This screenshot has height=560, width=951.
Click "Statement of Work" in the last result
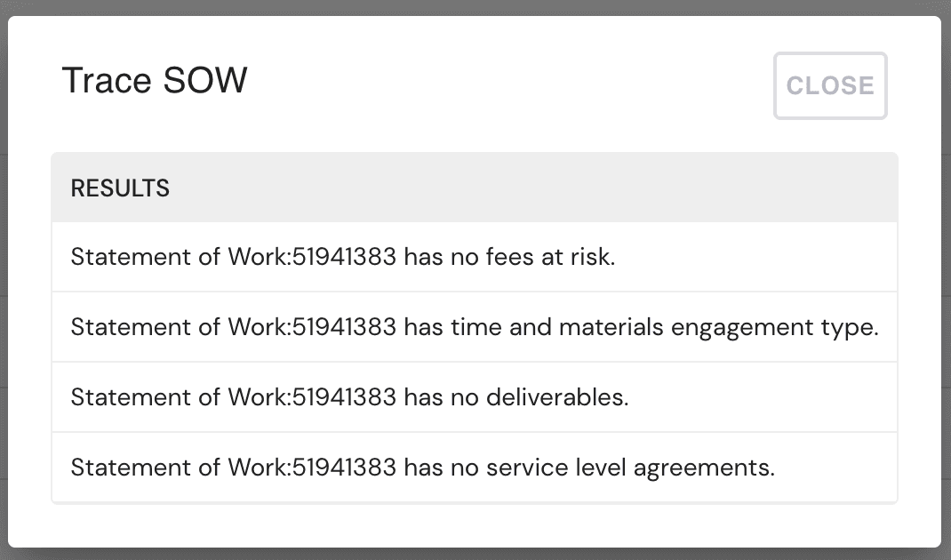180,468
